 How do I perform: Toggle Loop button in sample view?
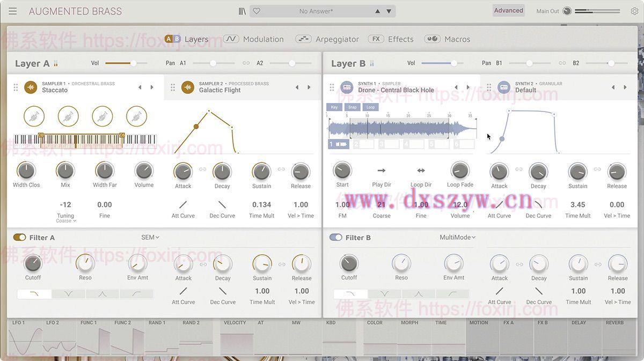tap(370, 107)
